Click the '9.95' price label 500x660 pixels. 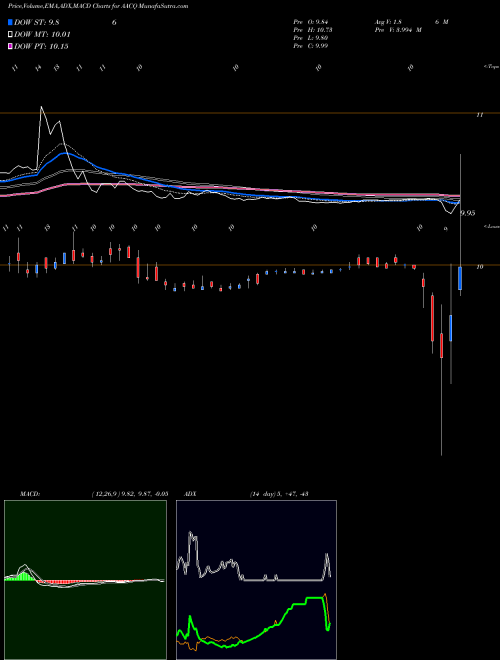(468, 213)
